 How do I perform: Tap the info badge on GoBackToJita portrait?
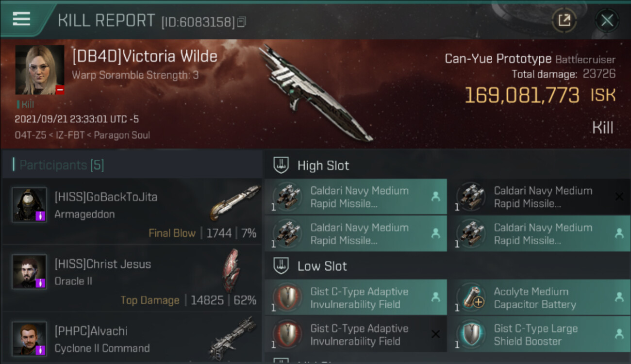41,215
